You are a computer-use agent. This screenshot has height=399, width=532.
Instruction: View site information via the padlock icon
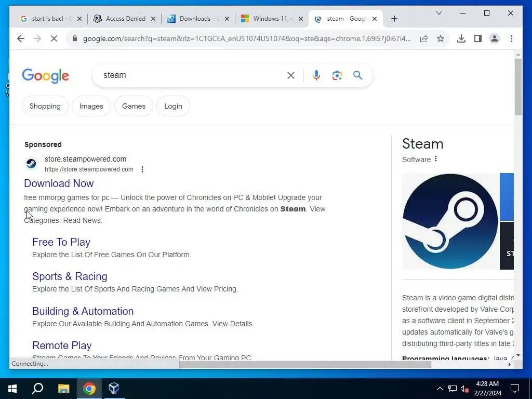coord(75,38)
